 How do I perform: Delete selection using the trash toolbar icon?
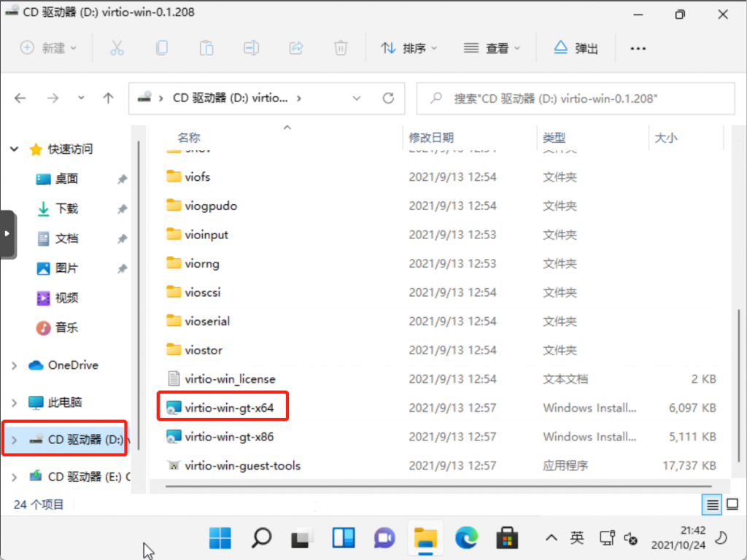(340, 48)
